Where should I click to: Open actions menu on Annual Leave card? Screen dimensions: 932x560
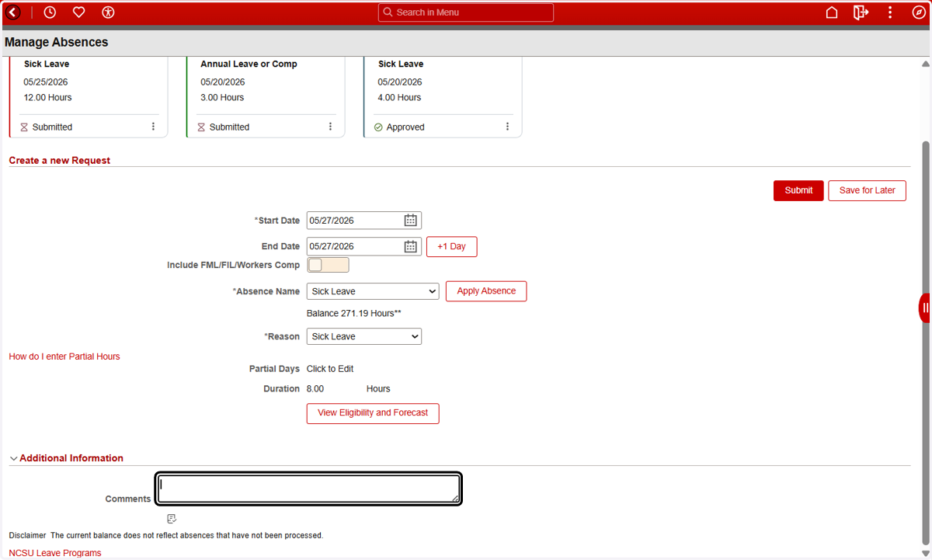330,127
